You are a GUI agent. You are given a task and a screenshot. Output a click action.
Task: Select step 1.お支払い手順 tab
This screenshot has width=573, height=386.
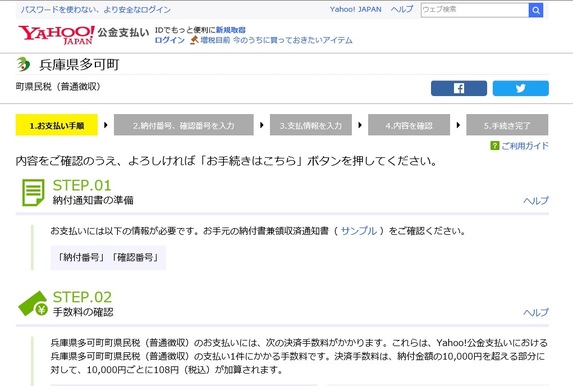[x=57, y=125]
